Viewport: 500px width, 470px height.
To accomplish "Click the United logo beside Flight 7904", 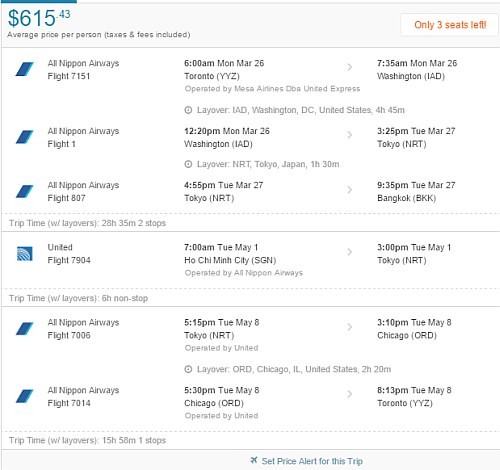I will coord(25,253).
